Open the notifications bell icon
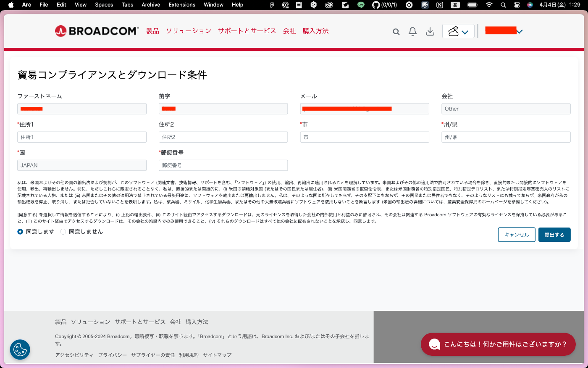The height and width of the screenshot is (368, 588). click(x=412, y=32)
